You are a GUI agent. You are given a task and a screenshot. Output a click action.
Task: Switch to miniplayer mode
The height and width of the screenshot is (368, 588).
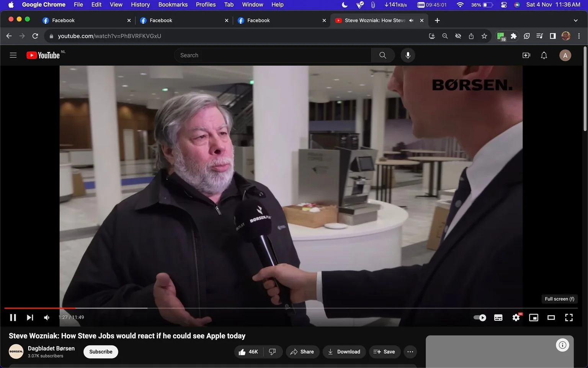coord(534,317)
